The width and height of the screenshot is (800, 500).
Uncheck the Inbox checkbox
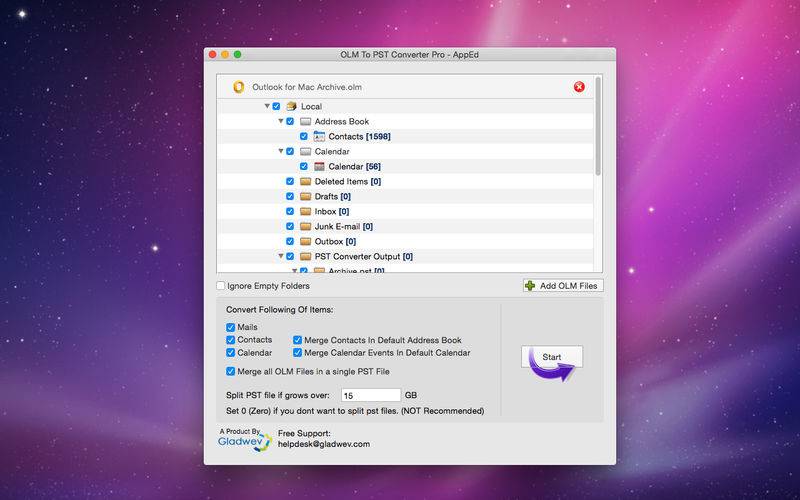290,211
